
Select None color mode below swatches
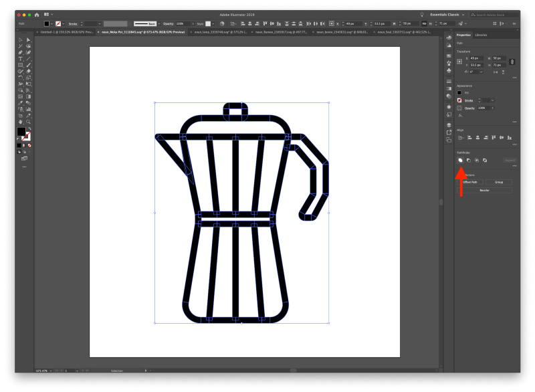pyautogui.click(x=29, y=145)
